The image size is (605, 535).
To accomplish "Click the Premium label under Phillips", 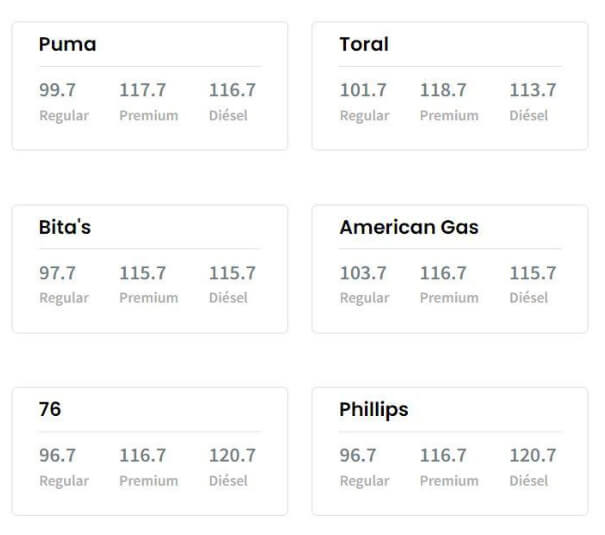I will tap(449, 481).
